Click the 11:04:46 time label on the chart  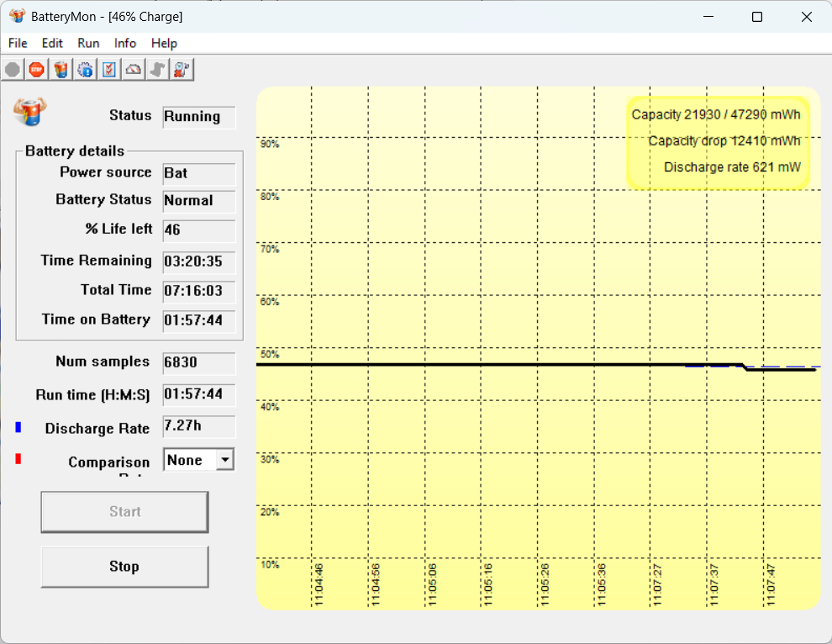pyautogui.click(x=319, y=585)
